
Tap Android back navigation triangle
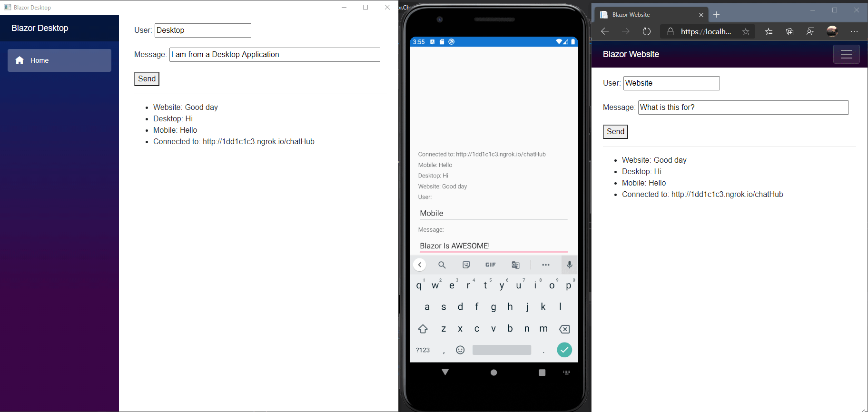point(445,372)
